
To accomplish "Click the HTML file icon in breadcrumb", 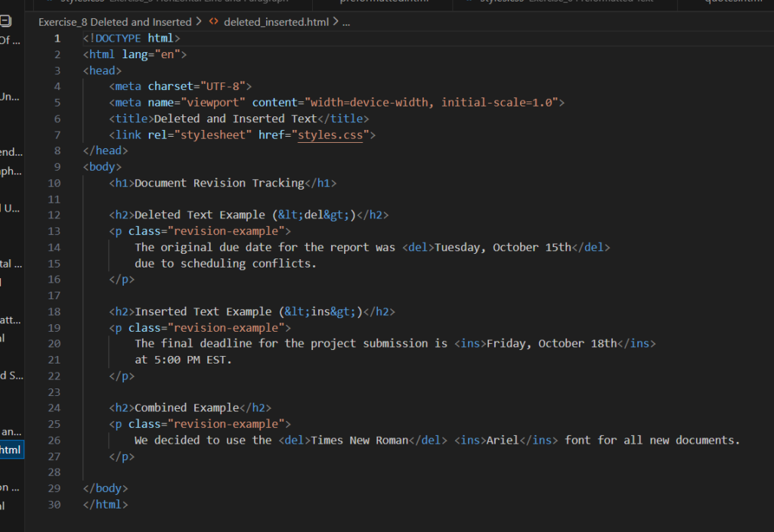I will 214,22.
